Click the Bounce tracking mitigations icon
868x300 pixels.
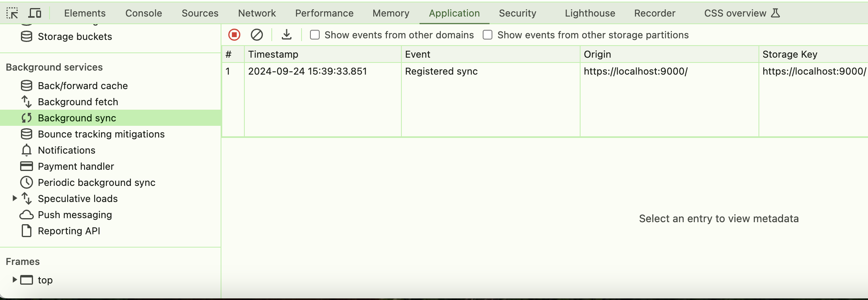pyautogui.click(x=27, y=134)
